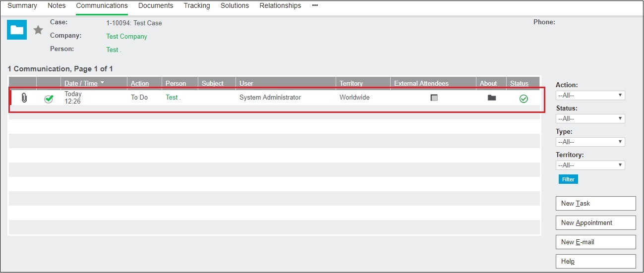Image resolution: width=644 pixels, height=273 pixels.
Task: Mark case as favorite with star icon
Action: point(38,30)
